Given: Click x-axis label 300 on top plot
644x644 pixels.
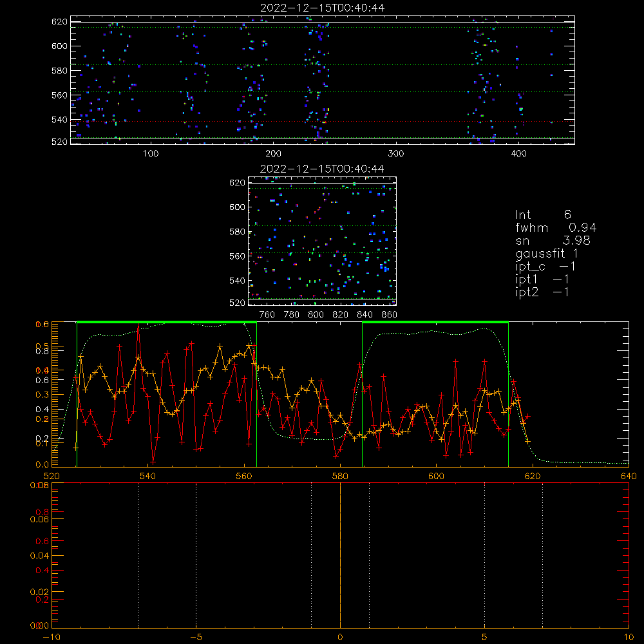Looking at the screenshot, I should pyautogui.click(x=396, y=154).
